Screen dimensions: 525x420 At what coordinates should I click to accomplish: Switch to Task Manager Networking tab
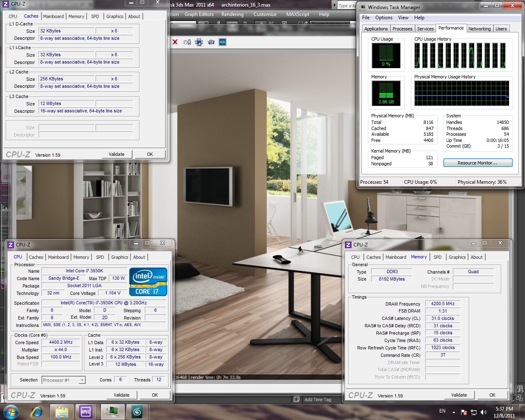(479, 29)
